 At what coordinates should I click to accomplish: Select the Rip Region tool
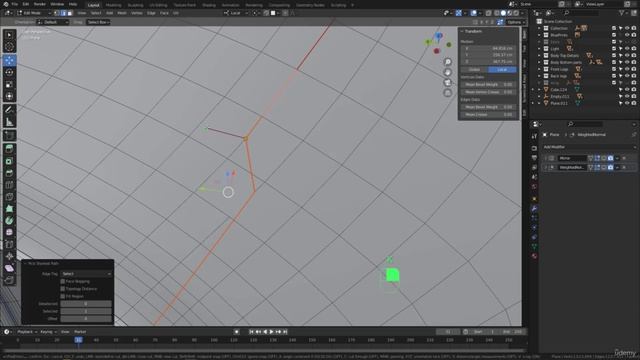pos(9,280)
